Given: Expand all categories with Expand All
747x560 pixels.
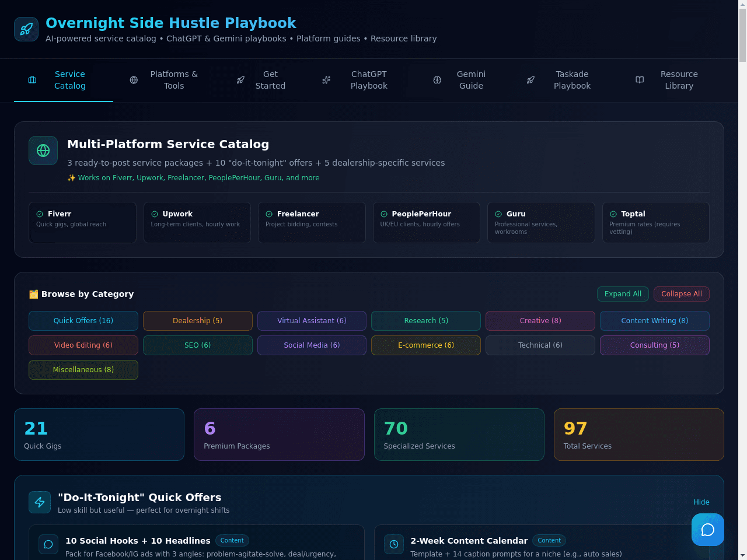Looking at the screenshot, I should click(x=623, y=294).
